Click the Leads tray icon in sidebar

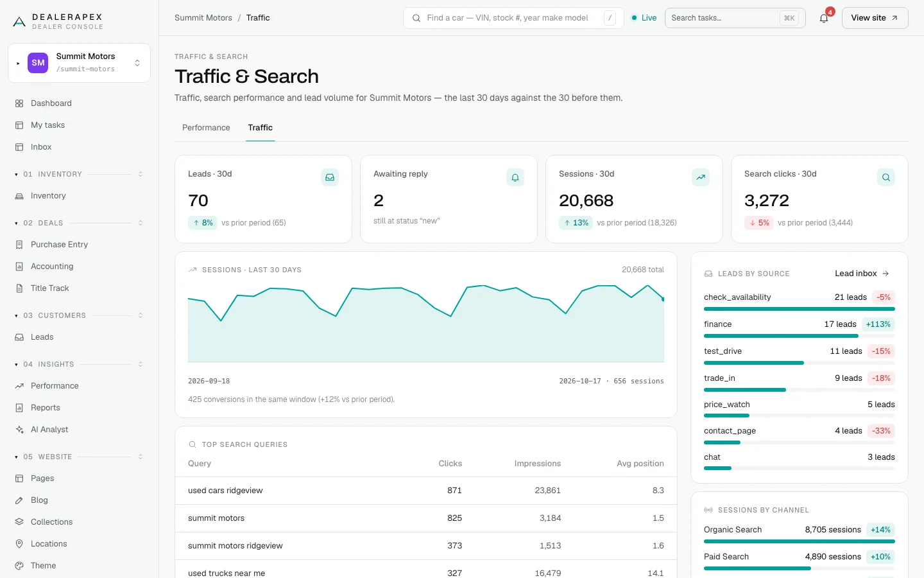pos(19,337)
